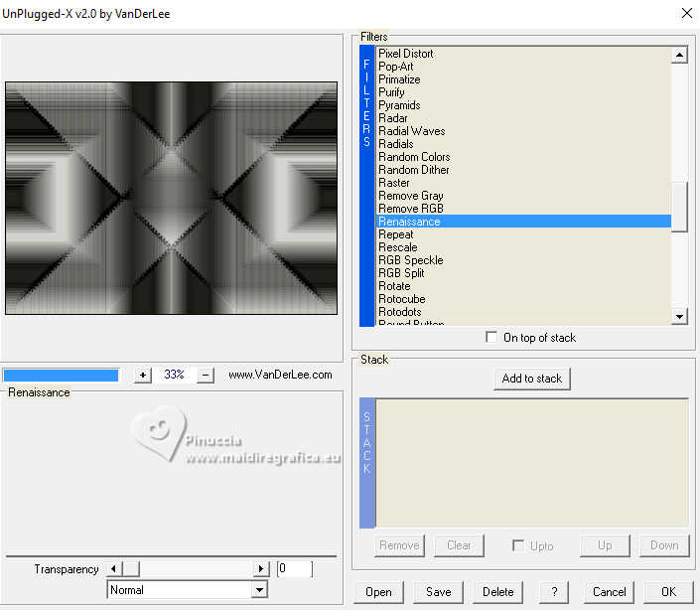Screen dimensions: 700x610
Task: Open the Normal blend mode dropdown
Action: (x=259, y=590)
